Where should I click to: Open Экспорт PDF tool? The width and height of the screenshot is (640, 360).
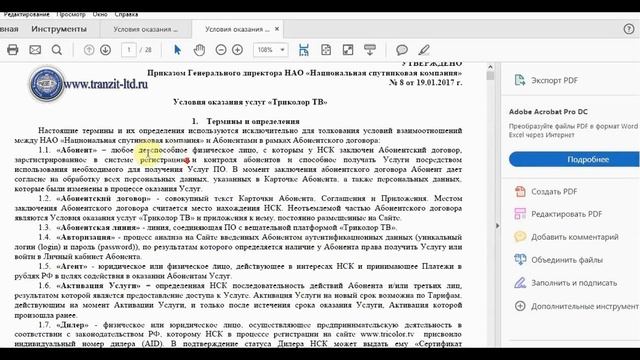554,80
